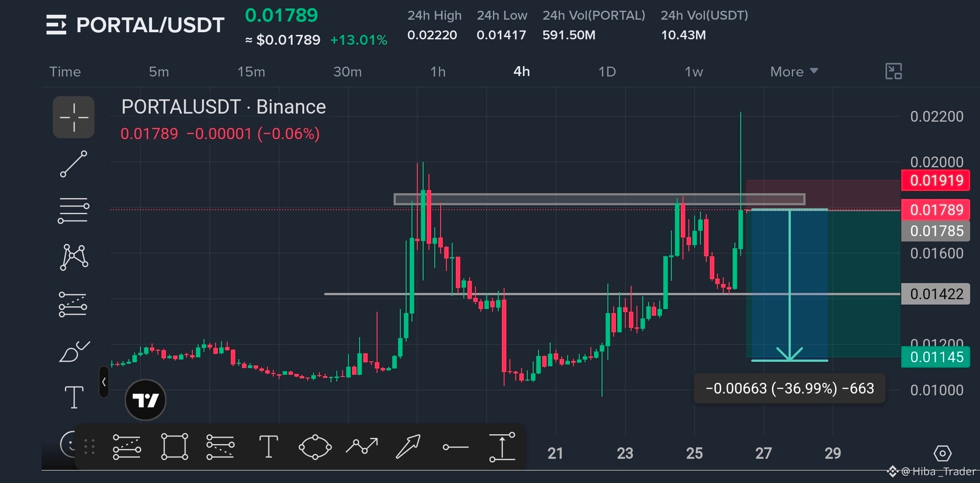Pick the arrow drawing favorite tool
The image size is (980, 483).
pyautogui.click(x=408, y=446)
